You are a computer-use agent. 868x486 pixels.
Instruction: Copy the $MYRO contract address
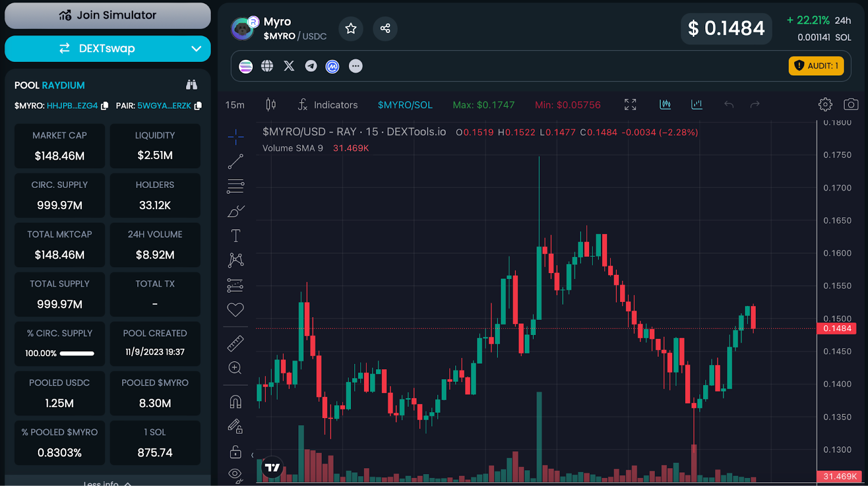click(x=105, y=106)
